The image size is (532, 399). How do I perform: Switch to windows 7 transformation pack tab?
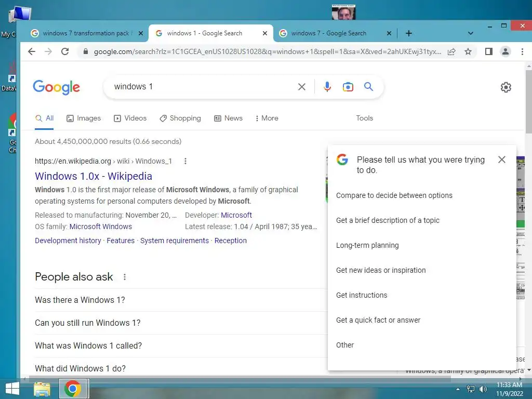(x=87, y=33)
